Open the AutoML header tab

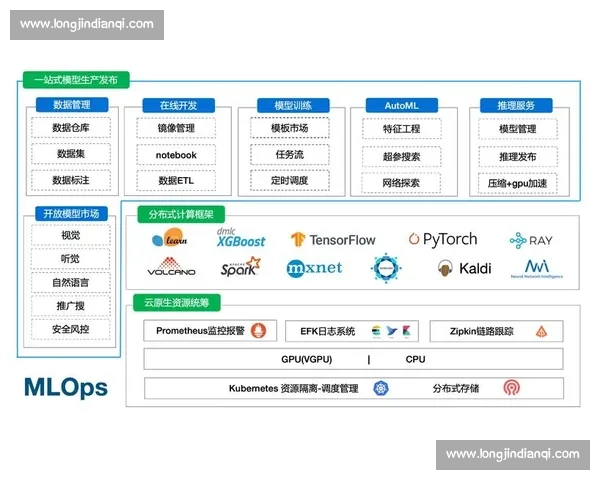(401, 106)
